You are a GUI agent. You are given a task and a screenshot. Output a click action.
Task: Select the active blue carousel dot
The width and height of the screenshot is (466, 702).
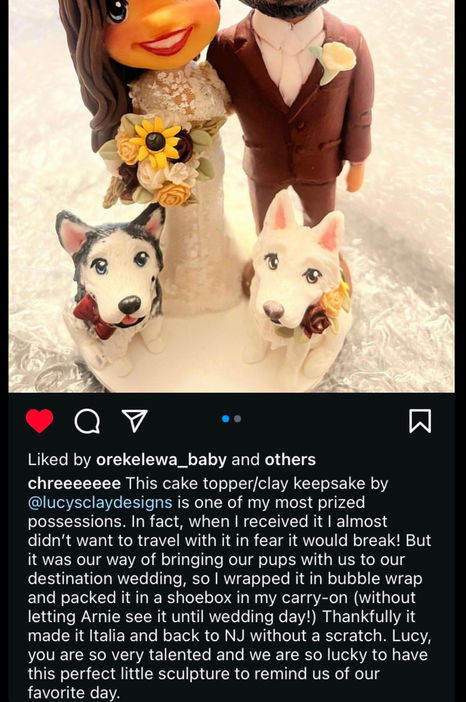coord(226,419)
